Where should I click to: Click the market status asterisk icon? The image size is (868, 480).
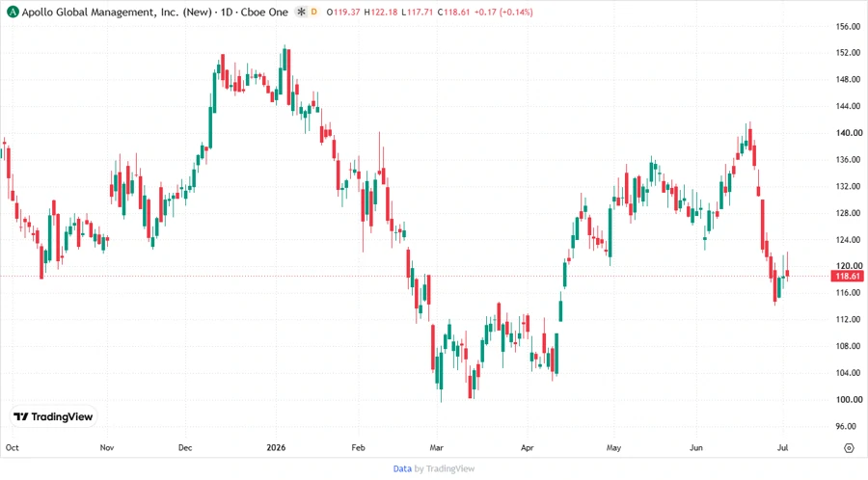tap(301, 12)
